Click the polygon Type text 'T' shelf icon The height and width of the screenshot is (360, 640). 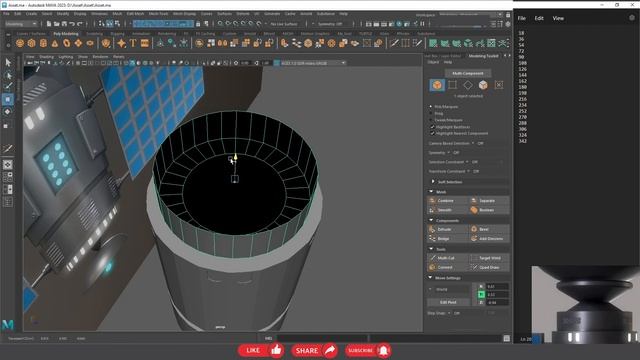[133, 43]
